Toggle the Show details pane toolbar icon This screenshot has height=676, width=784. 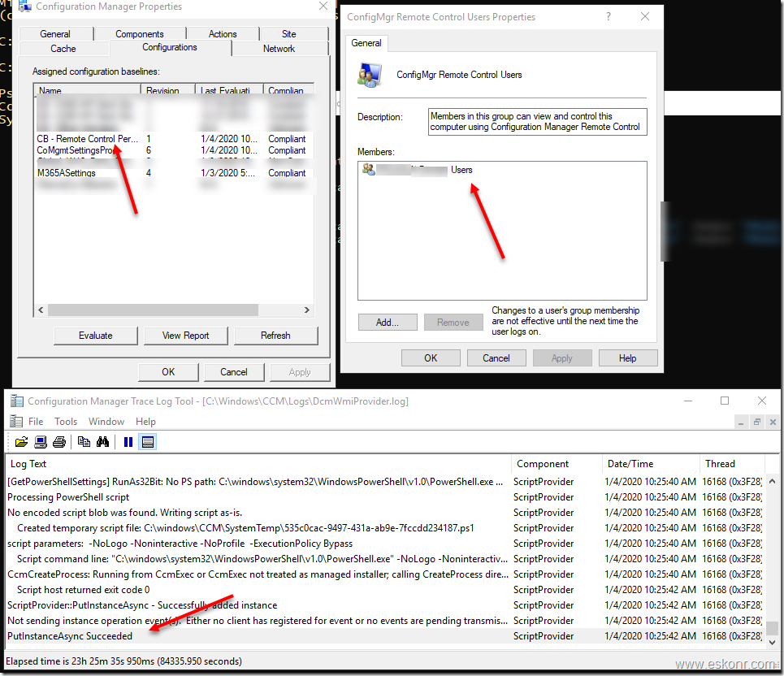click(x=148, y=442)
